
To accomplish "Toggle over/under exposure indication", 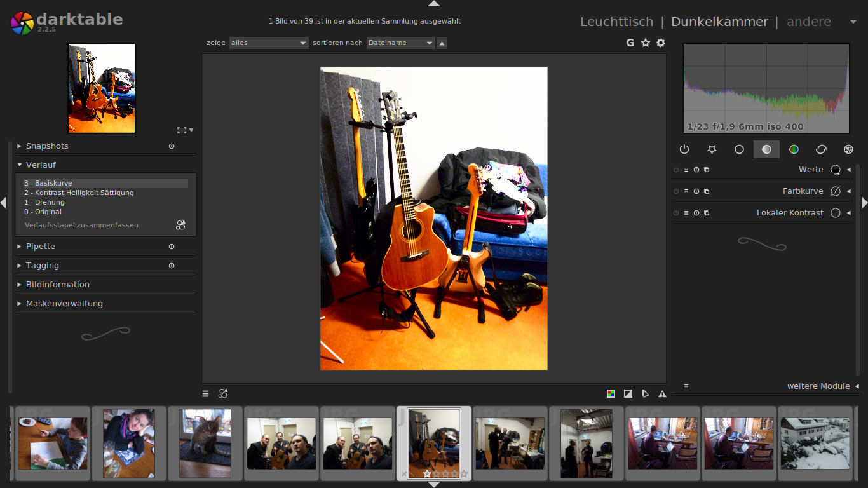I will tap(628, 394).
